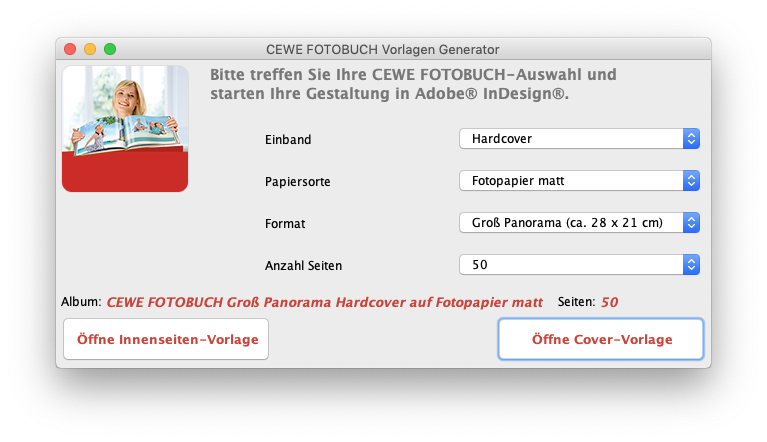Click the red album summary text
767x442 pixels.
click(324, 302)
